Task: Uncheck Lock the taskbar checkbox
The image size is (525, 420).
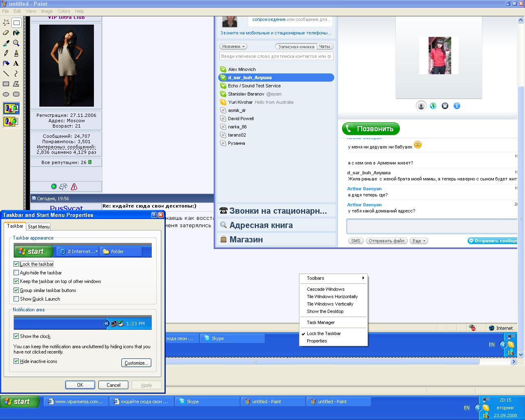Action: pyautogui.click(x=16, y=264)
